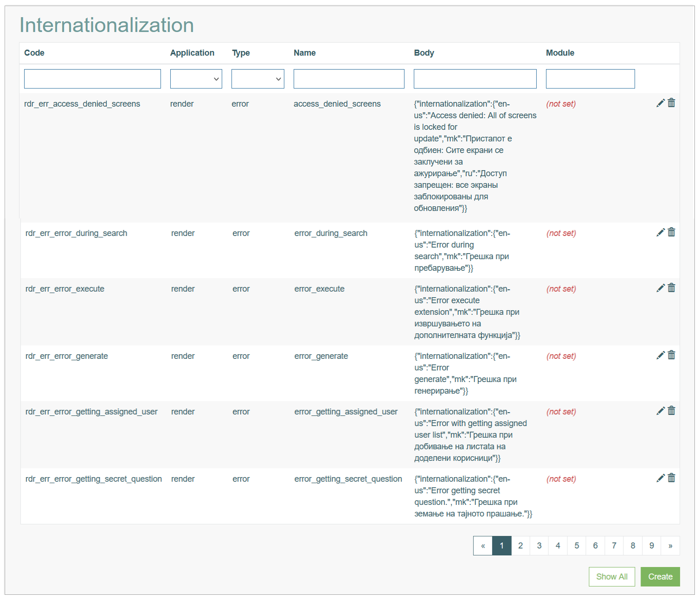This screenshot has height=599, width=700.
Task: Click the name cell error_generate
Action: 321,356
